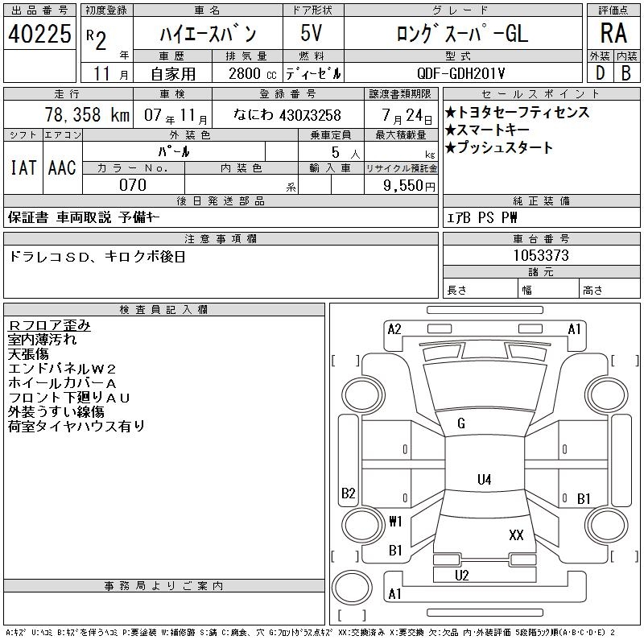The width and height of the screenshot is (644, 644).
Task: Select the fuel type ディーゼル
Action: tap(313, 73)
